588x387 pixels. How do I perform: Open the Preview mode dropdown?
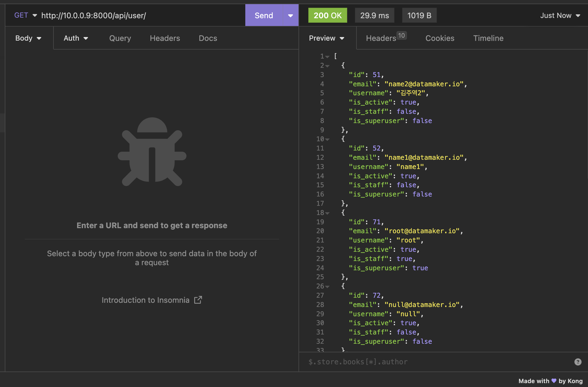(x=327, y=38)
